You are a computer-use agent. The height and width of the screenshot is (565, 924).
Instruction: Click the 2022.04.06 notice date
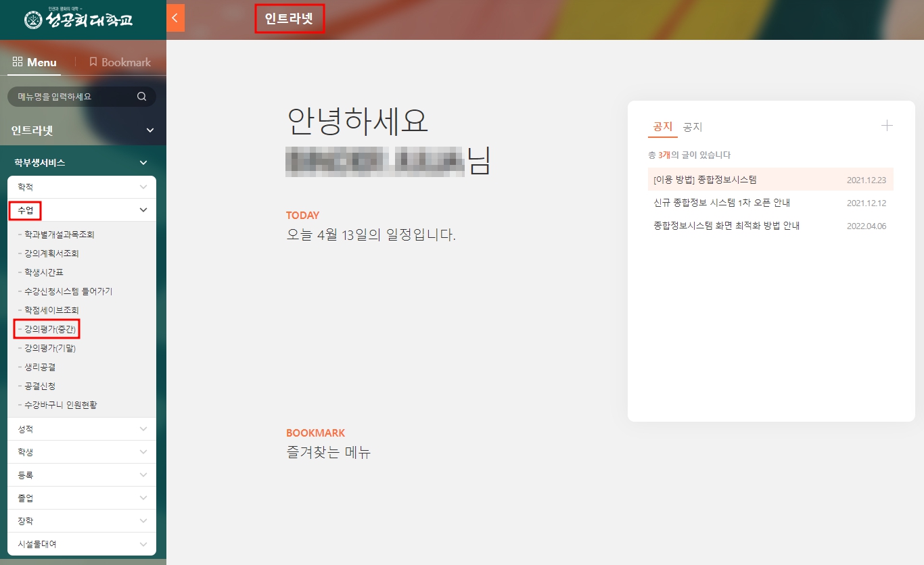[x=867, y=226]
